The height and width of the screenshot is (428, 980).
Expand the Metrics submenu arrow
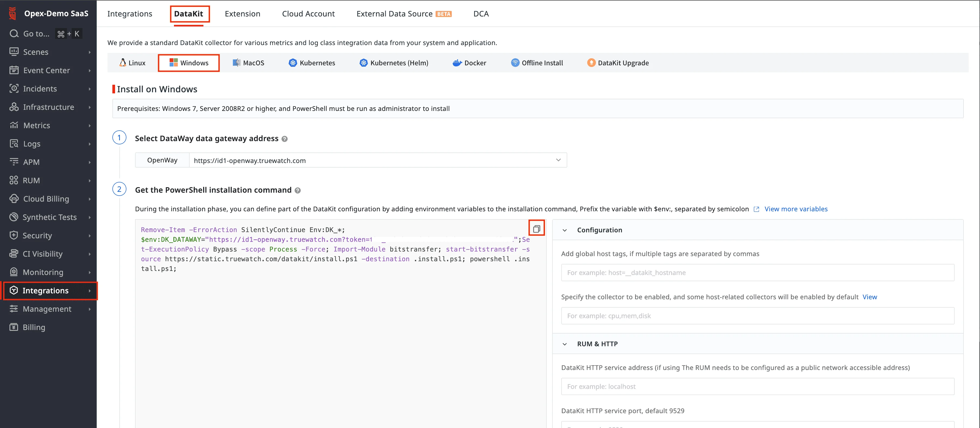[90, 125]
